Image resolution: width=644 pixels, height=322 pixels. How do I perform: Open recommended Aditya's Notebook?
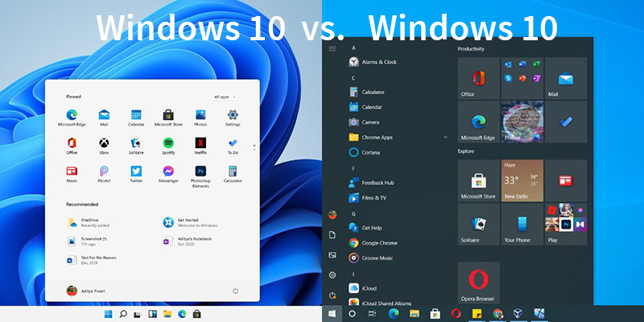188,241
